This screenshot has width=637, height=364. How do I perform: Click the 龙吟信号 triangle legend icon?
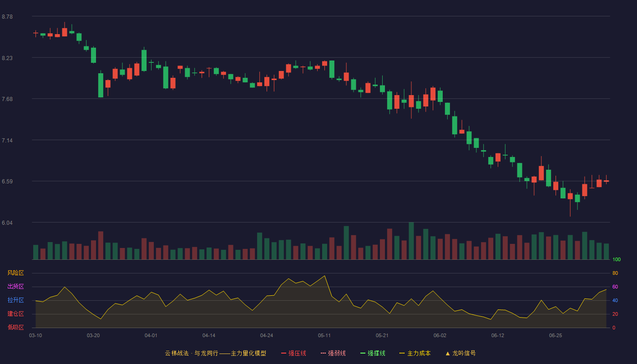pyautogui.click(x=447, y=353)
